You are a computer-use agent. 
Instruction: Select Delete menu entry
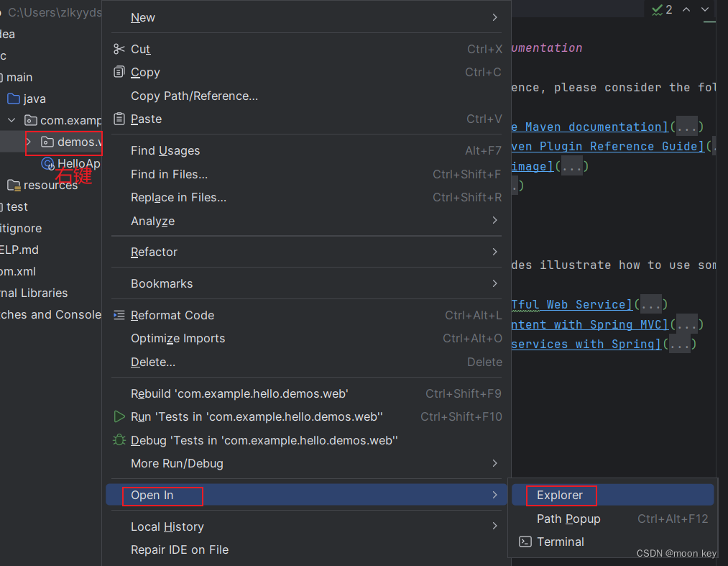click(x=306, y=362)
